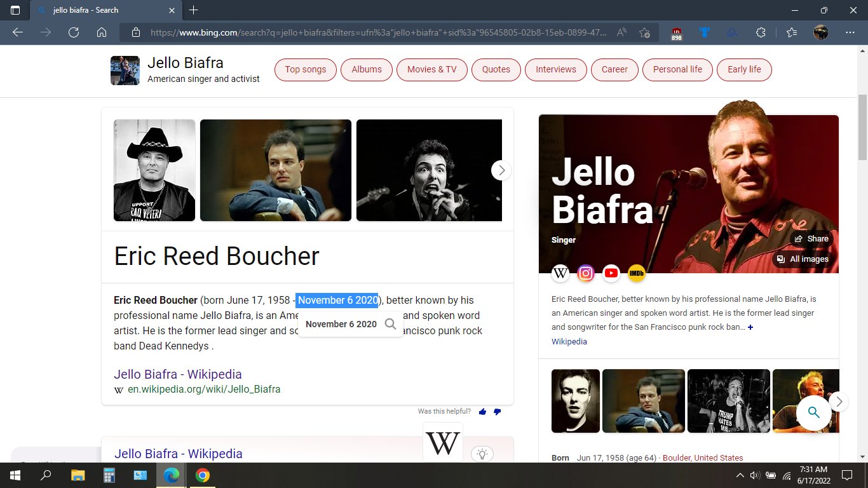Click the thumbs down not helpful icon
This screenshot has height=488, width=868.
pos(497,412)
